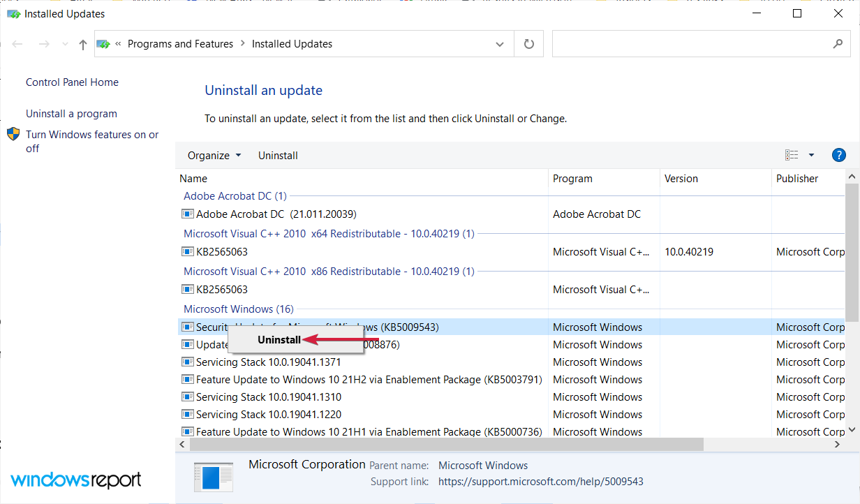Screen dimensions: 860x504
Task: Collapse the Visual C++ 2010 x86 Redistributable group
Action: [x=329, y=272]
